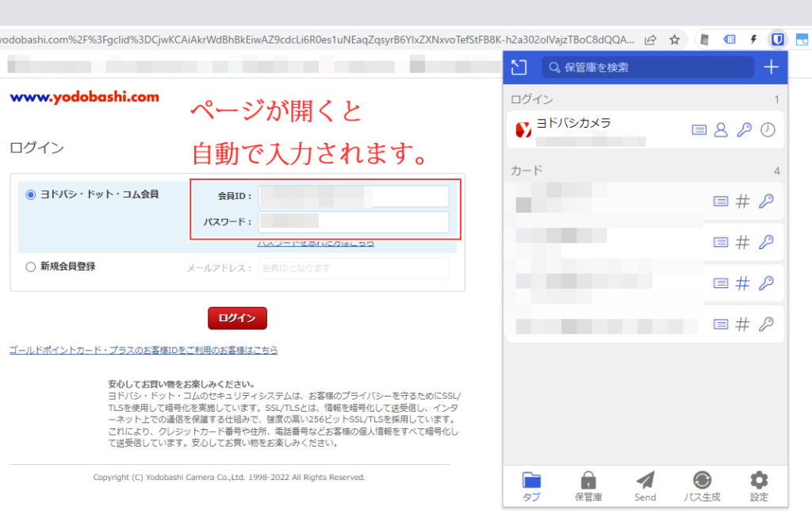Focus the 保管庫を検索 search field
The image size is (812, 518).
[x=648, y=67]
